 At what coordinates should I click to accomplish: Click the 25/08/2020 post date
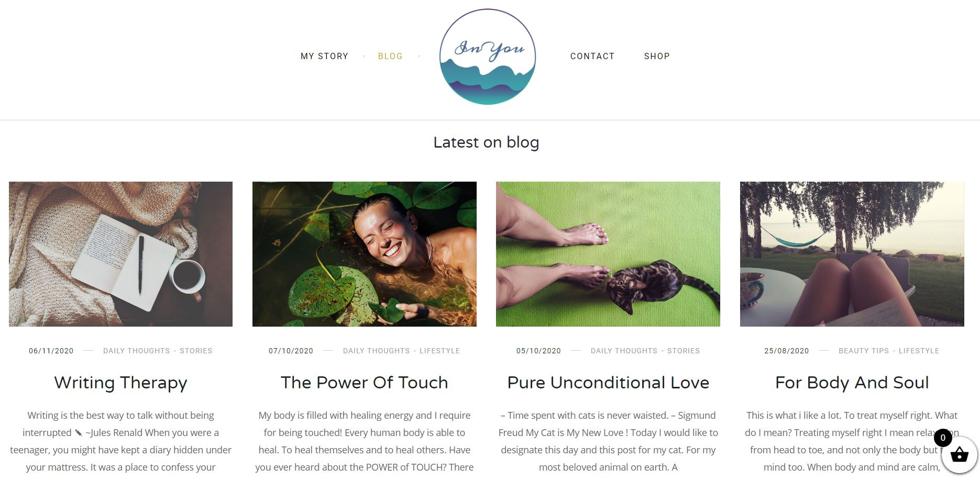(x=786, y=351)
